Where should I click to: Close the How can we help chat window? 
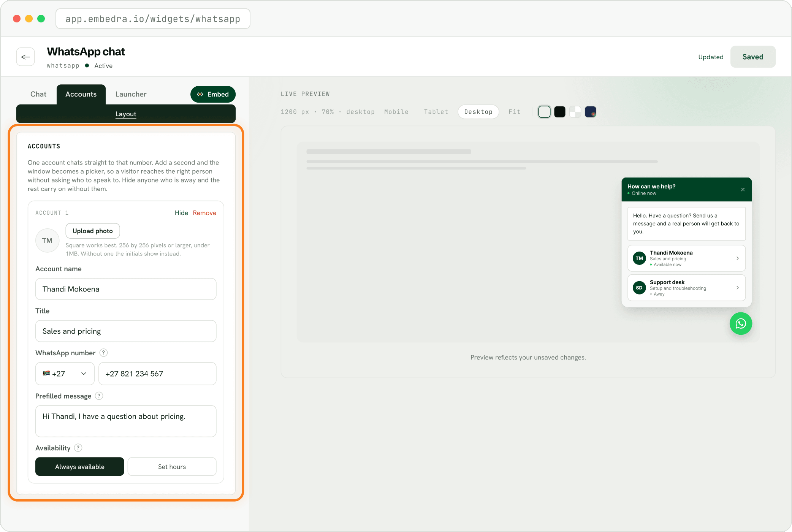[x=743, y=190]
